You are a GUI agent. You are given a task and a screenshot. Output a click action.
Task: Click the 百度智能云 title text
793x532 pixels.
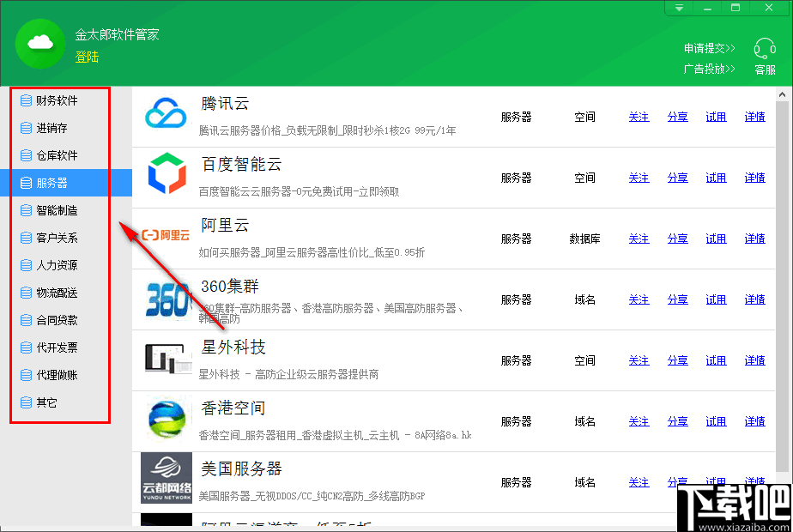[241, 165]
